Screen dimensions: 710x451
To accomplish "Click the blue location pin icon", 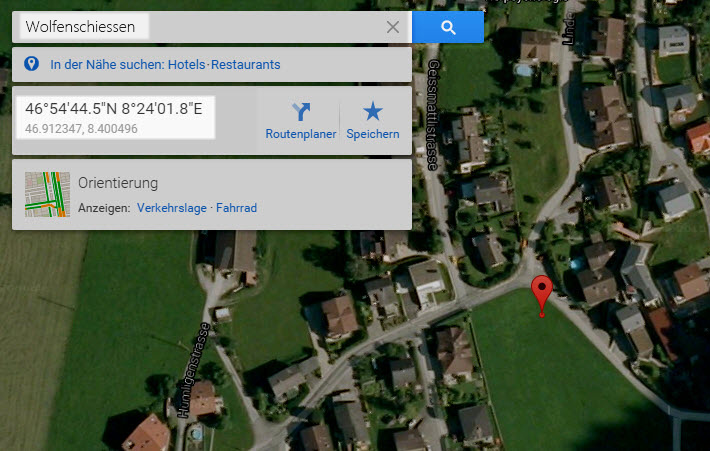I will click(x=31, y=64).
